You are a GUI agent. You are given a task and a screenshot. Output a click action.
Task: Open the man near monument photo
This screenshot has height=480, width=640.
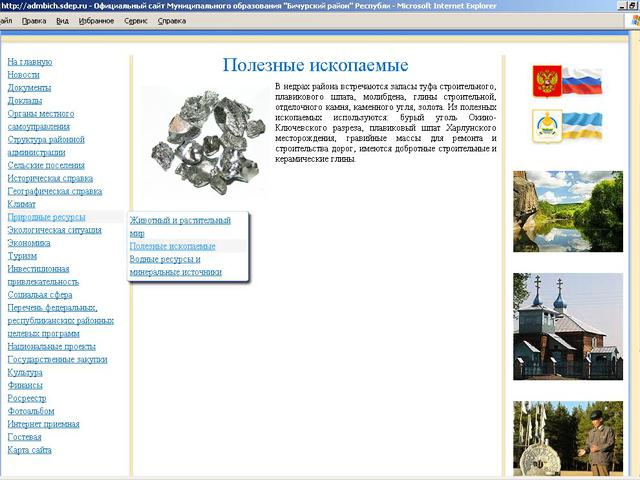(x=568, y=439)
